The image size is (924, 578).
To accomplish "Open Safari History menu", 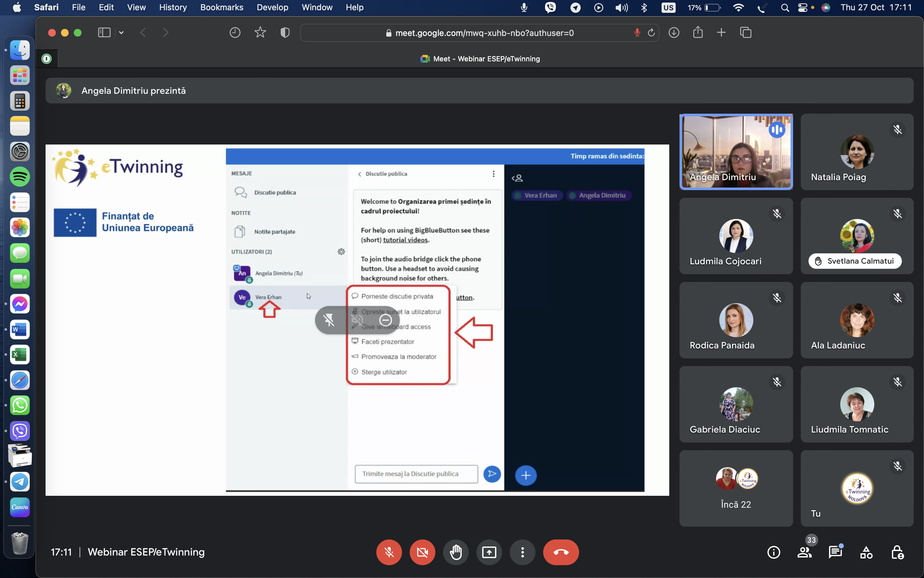I will click(x=173, y=7).
